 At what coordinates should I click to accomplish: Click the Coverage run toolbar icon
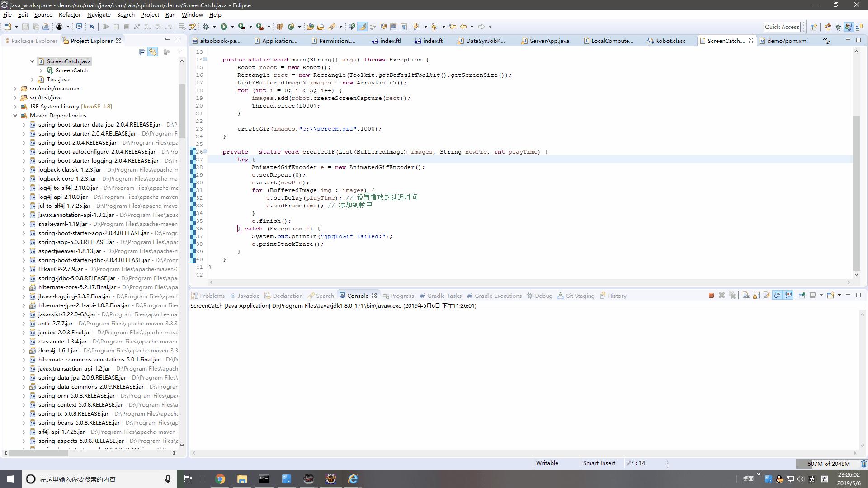(x=242, y=27)
